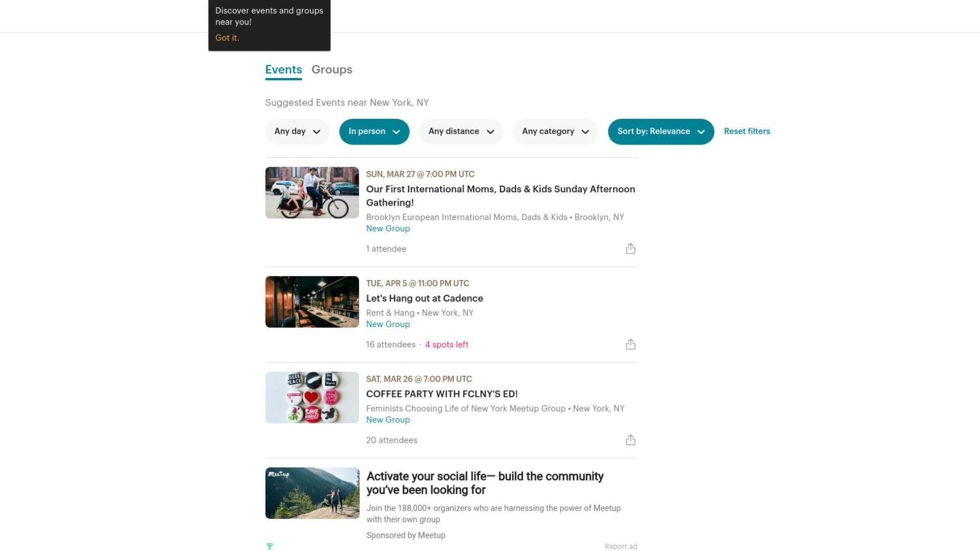The height and width of the screenshot is (551, 980).
Task: Click 'Suggested Events near New York, NY' heading
Action: point(347,103)
